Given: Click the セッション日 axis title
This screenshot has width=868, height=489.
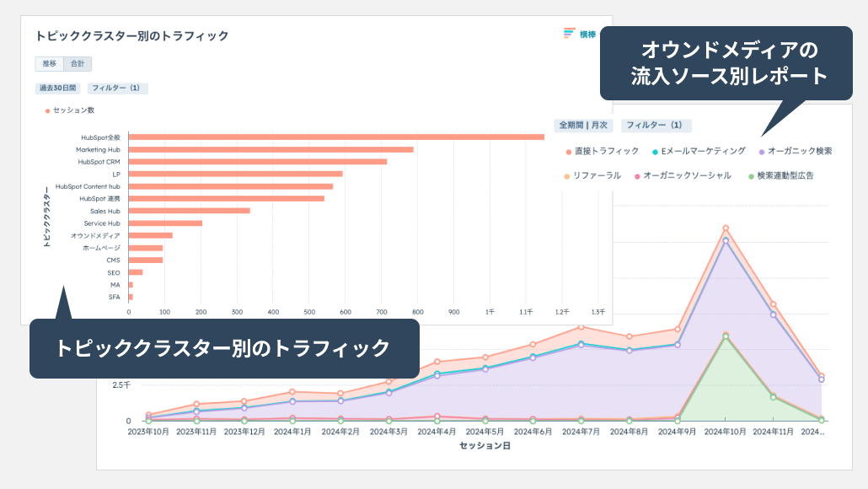Looking at the screenshot, I should click(485, 446).
